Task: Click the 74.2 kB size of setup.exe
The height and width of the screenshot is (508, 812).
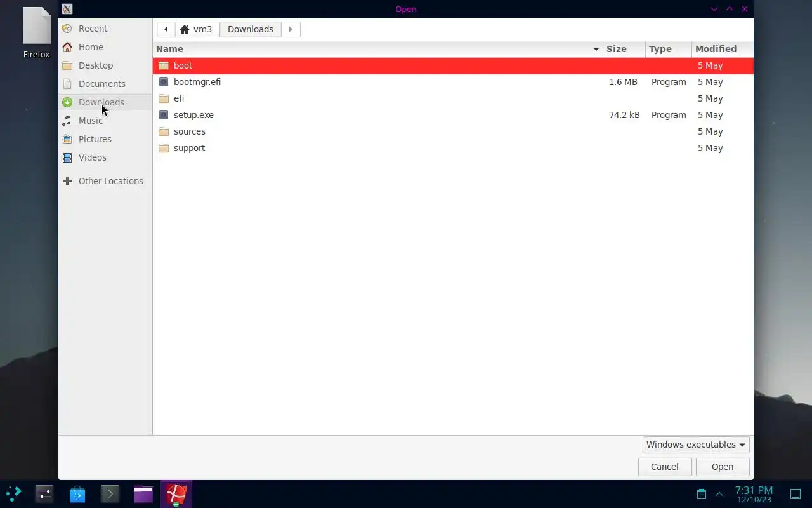Action: pyautogui.click(x=624, y=115)
